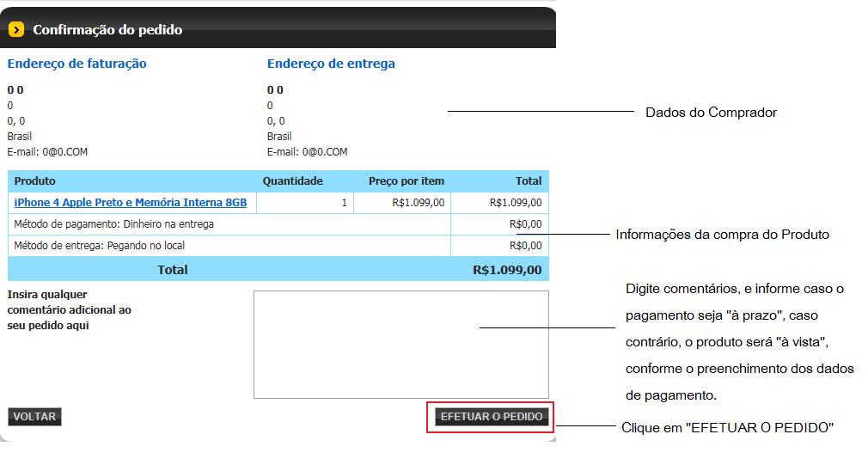Click the delivery address 'Brasil' country text

[x=279, y=137]
